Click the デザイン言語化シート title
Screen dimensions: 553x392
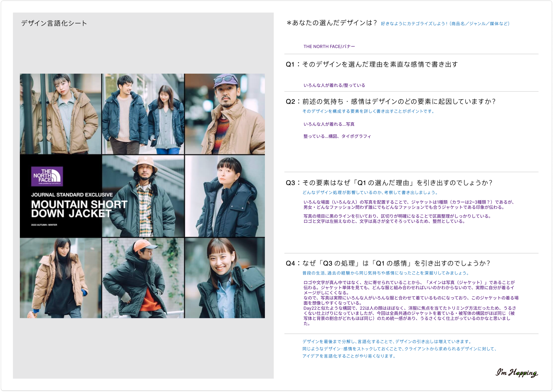(54, 23)
